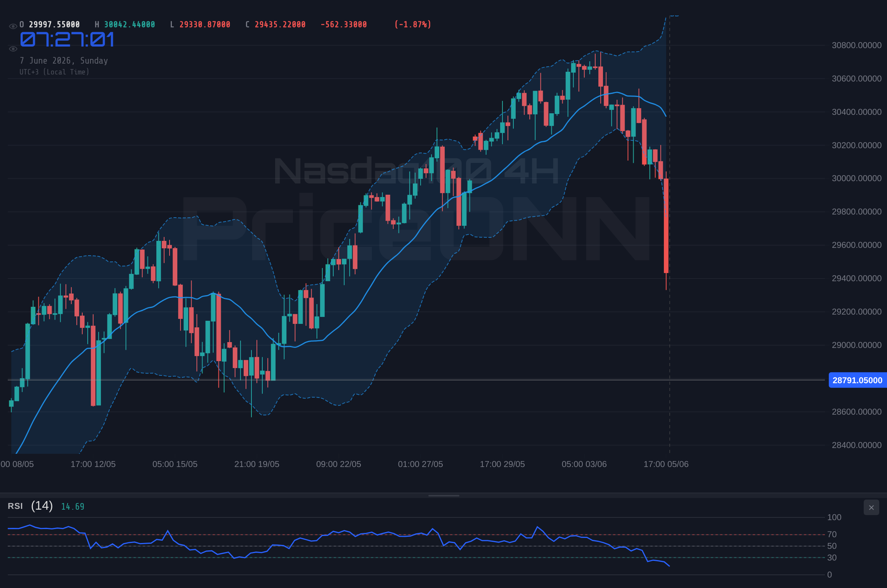Click the percent change (-1.87%)
The height and width of the screenshot is (588, 887).
(x=413, y=24)
